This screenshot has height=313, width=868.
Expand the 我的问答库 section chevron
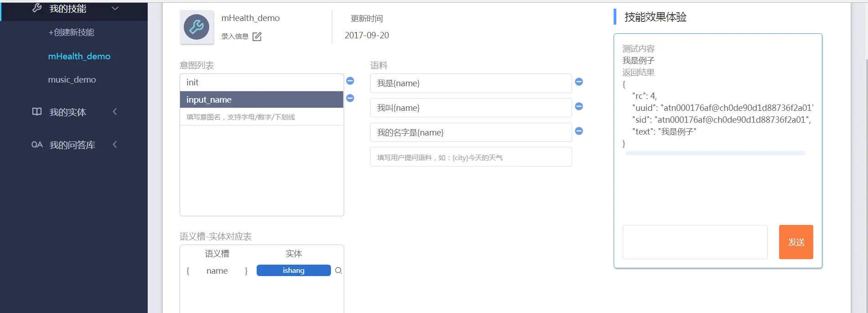(115, 145)
